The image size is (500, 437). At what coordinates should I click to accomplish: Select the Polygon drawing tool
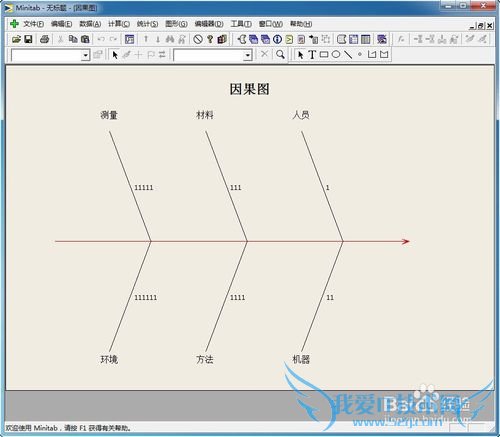pyautogui.click(x=384, y=54)
